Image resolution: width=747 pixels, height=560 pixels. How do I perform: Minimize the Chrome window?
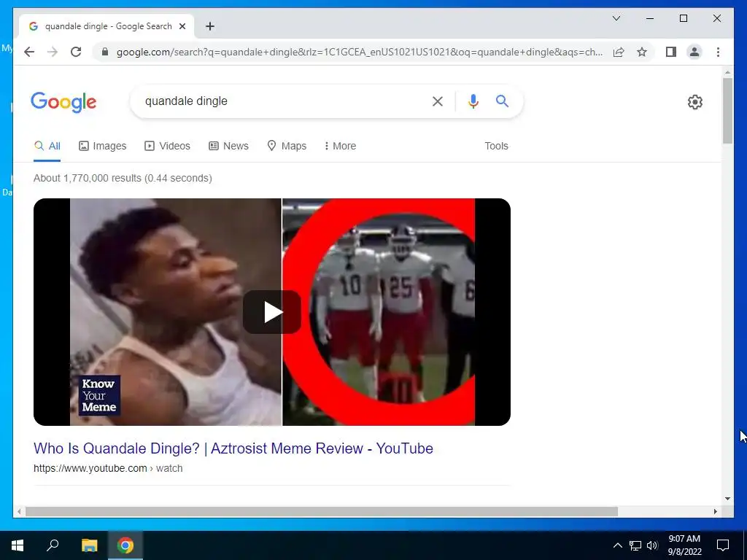pos(650,18)
